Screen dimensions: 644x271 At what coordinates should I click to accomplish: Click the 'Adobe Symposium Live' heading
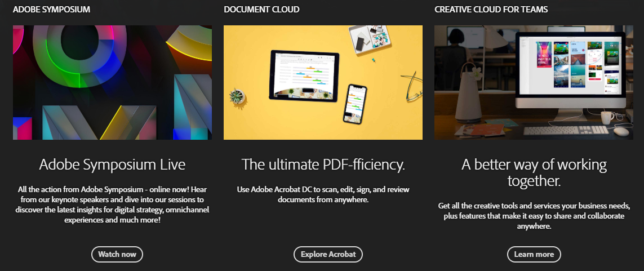pos(113,165)
